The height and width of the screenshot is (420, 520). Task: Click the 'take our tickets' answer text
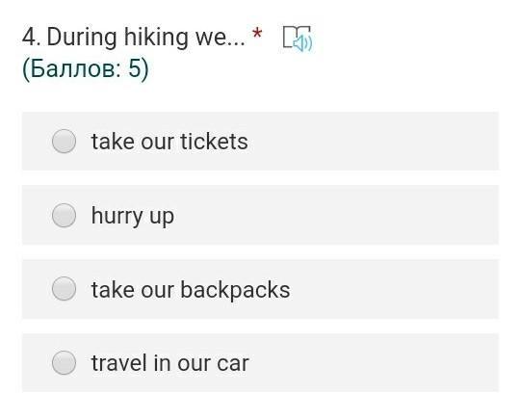click(x=169, y=142)
